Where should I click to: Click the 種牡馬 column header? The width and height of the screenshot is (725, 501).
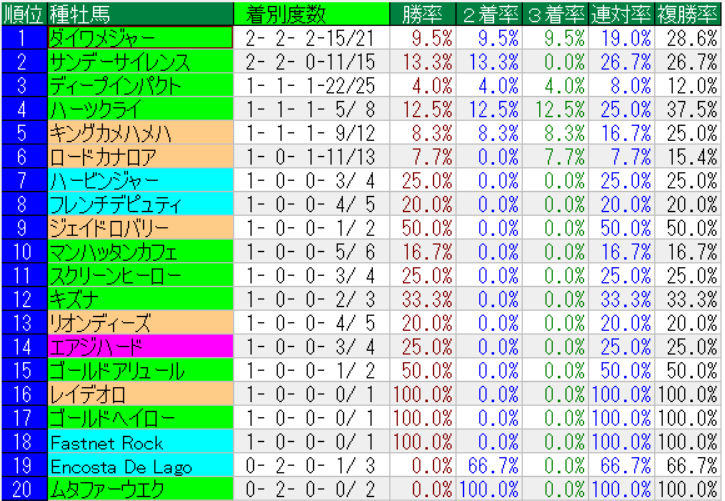click(x=140, y=13)
